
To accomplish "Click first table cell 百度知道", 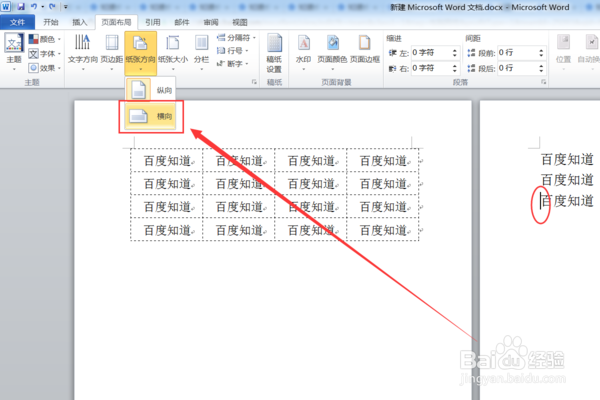I will point(168,161).
